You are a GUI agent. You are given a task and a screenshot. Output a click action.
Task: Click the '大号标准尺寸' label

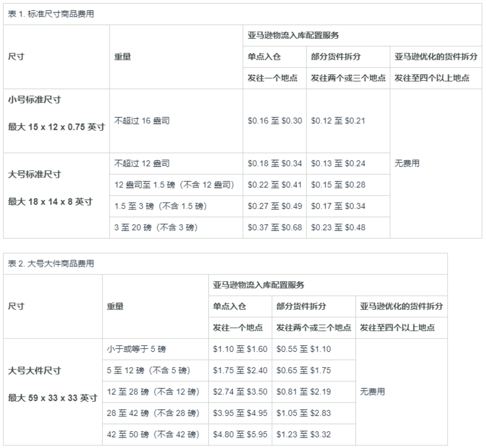(35, 174)
